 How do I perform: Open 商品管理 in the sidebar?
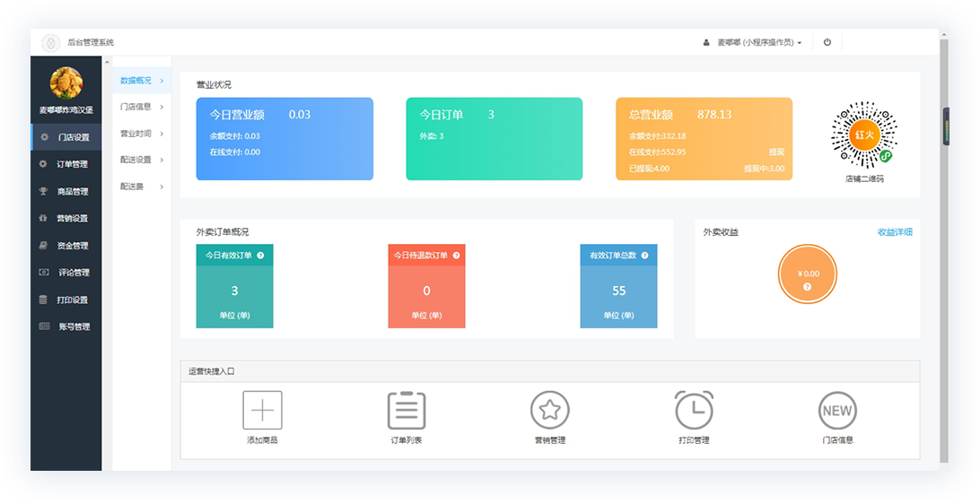(x=73, y=191)
